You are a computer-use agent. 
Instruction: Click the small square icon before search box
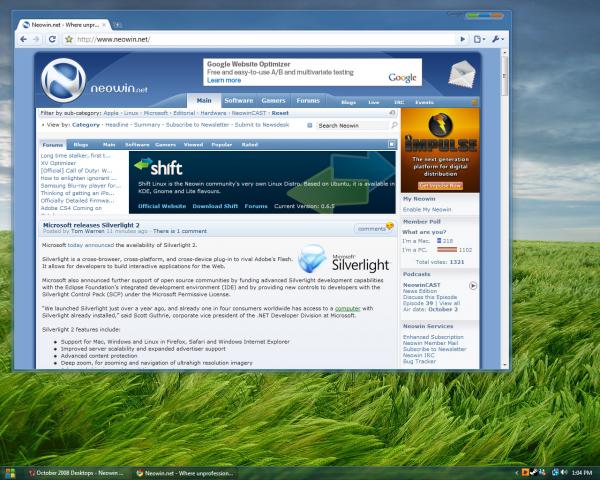point(310,125)
